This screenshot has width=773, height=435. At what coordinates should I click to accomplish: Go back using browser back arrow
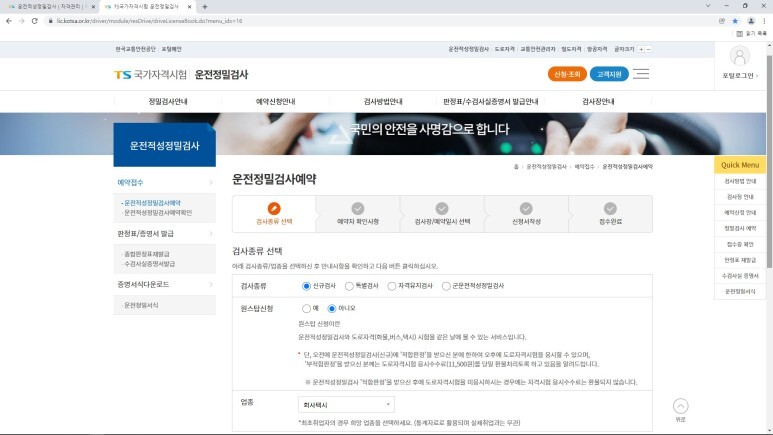click(x=8, y=21)
